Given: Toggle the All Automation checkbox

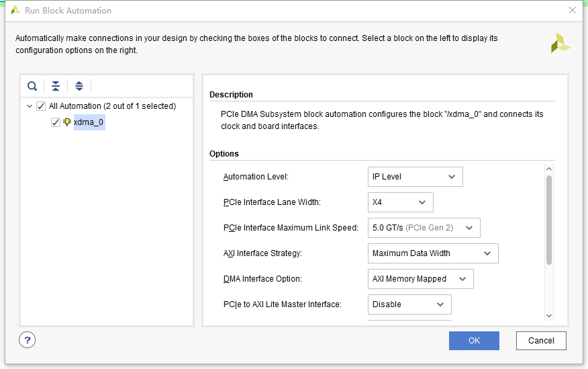Looking at the screenshot, I should coord(41,106).
